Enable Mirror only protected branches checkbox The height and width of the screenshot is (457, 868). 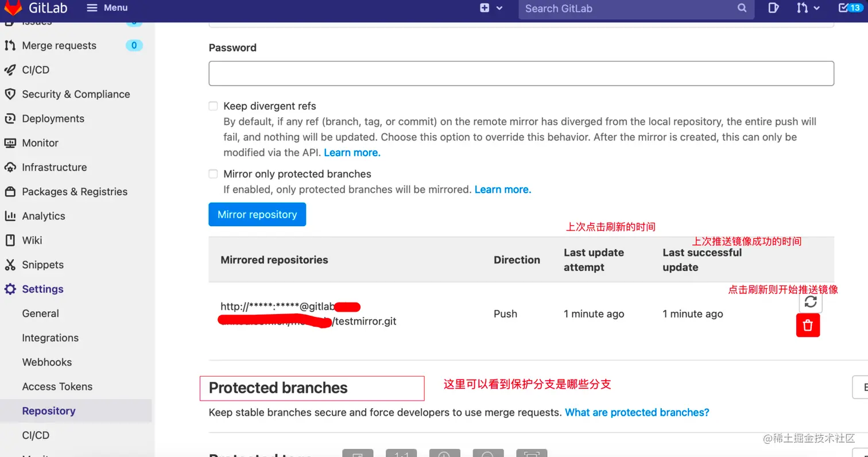pyautogui.click(x=213, y=174)
